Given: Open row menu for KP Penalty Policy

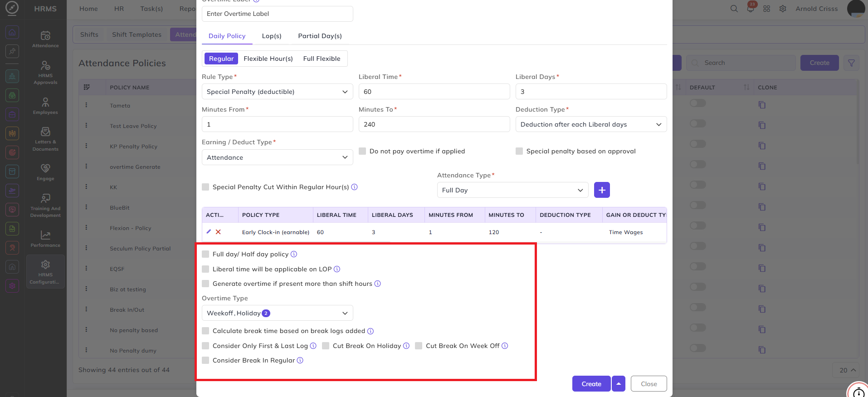Looking at the screenshot, I should [86, 146].
